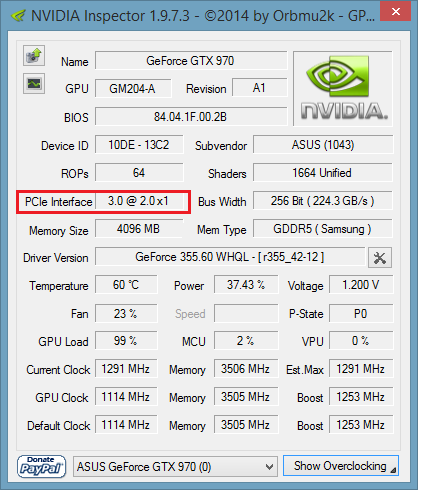423x493 pixels.
Task: Click the PCIe Interface value field
Action: coord(139,201)
